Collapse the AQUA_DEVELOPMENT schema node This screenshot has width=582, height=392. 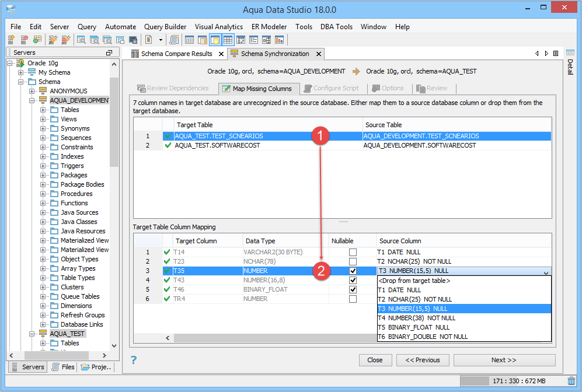[32, 100]
